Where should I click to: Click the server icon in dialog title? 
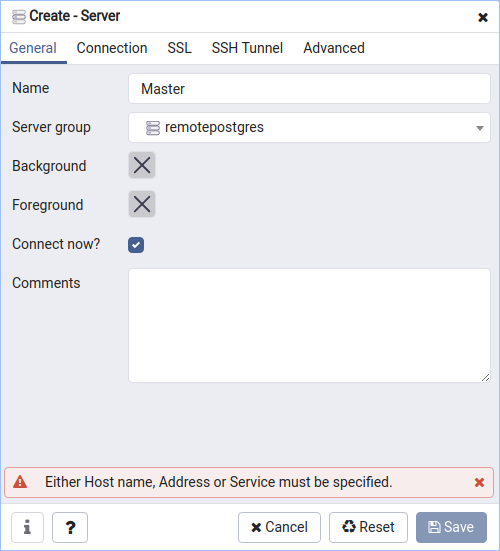(x=19, y=17)
